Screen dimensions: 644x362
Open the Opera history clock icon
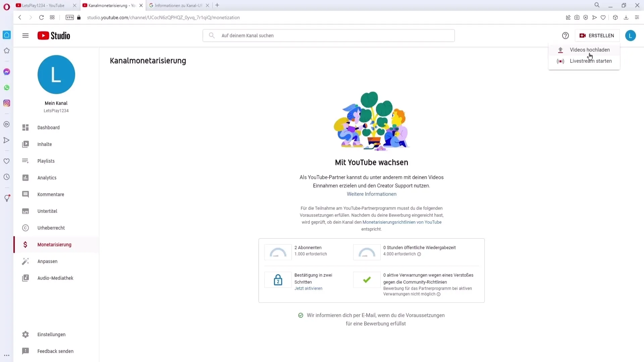(x=7, y=177)
